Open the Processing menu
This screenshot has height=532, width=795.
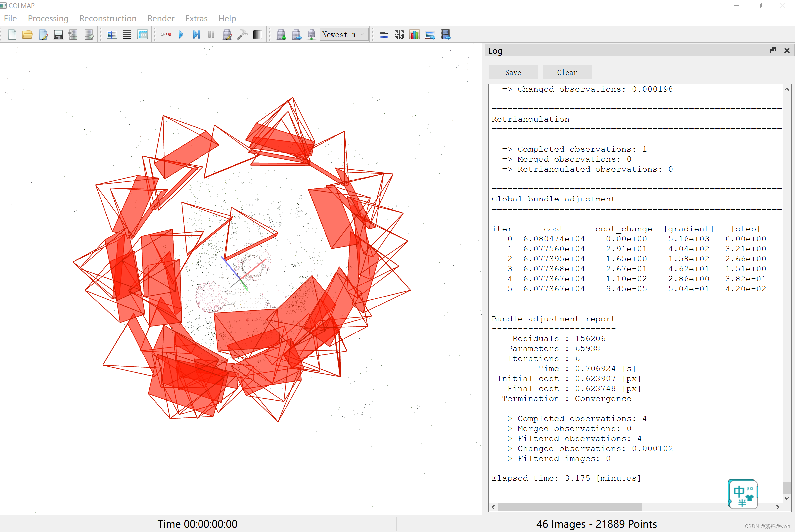click(x=48, y=18)
